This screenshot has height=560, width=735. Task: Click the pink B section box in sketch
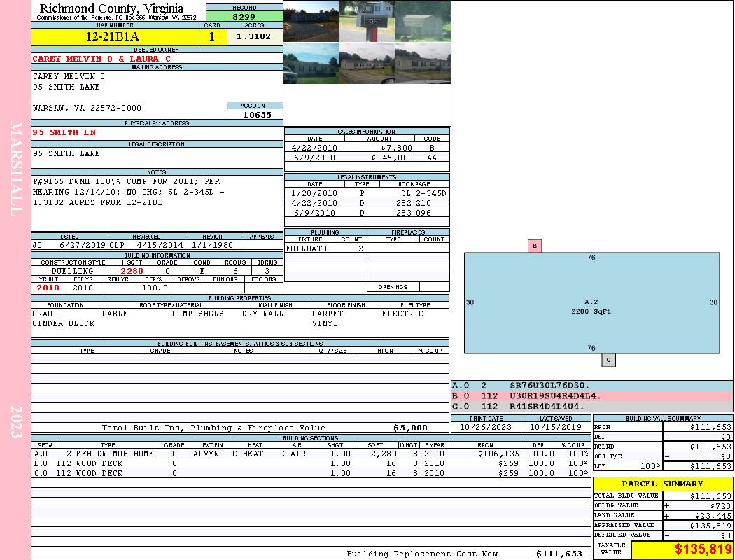point(535,246)
